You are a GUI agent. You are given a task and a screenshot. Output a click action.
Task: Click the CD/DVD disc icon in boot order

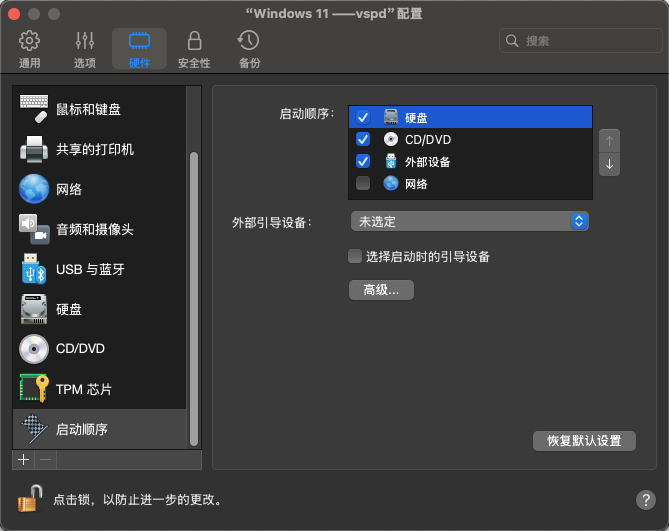pyautogui.click(x=391, y=139)
